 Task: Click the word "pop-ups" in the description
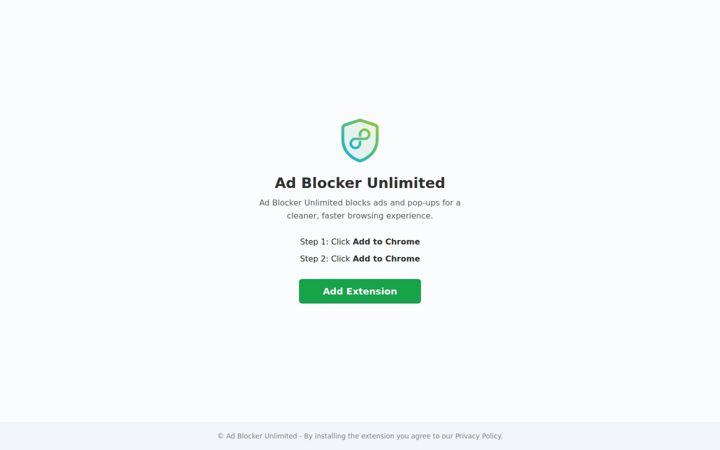423,203
